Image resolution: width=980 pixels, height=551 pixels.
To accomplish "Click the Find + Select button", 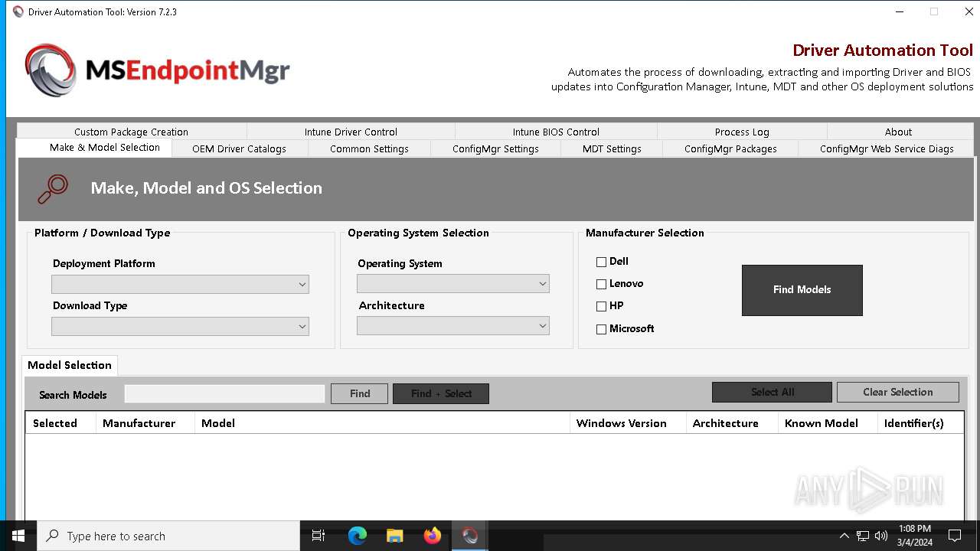I will click(x=441, y=393).
